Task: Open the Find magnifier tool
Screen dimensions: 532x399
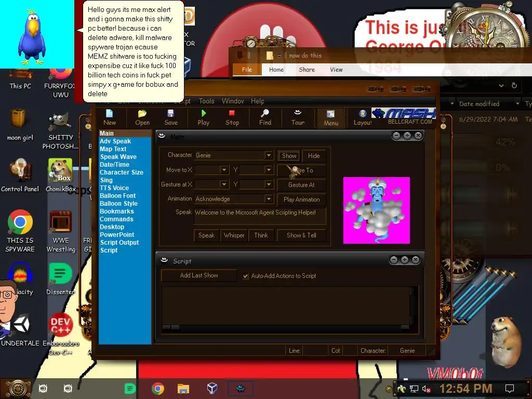Action: (265, 118)
